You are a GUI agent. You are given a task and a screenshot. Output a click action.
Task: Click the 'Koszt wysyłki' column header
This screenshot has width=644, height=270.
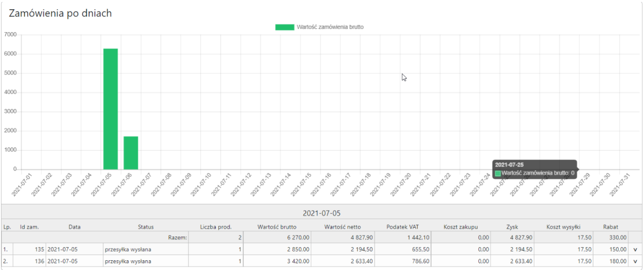coord(563,227)
